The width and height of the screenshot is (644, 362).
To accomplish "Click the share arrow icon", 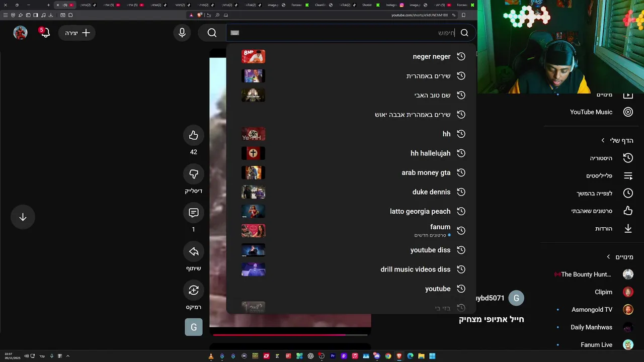I will click(194, 251).
